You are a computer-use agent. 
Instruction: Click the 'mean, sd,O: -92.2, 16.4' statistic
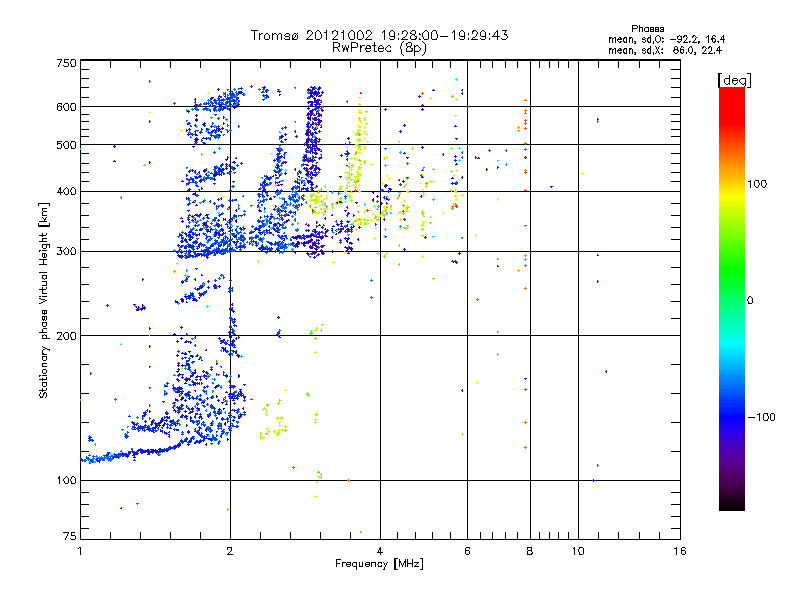[x=666, y=39]
